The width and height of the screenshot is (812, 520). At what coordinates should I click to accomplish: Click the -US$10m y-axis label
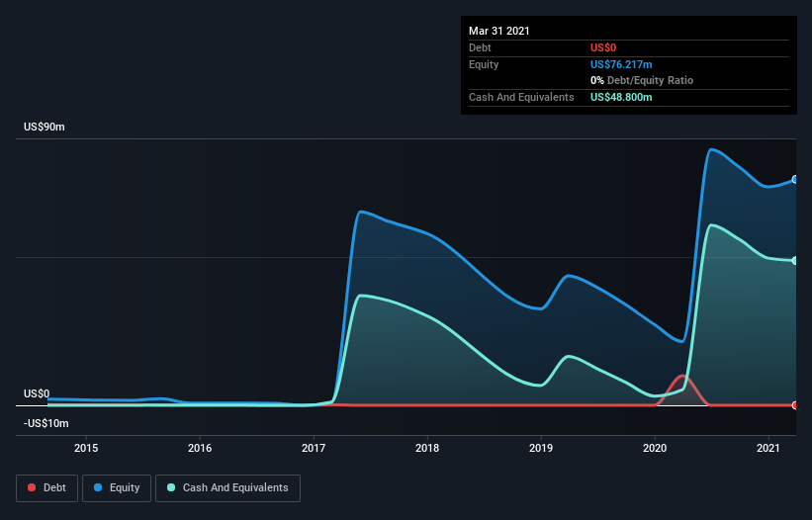(x=46, y=423)
